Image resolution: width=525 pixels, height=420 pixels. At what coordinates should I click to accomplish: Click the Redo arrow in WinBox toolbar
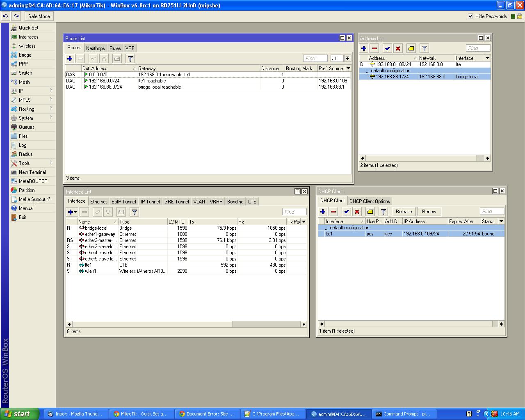[16, 16]
